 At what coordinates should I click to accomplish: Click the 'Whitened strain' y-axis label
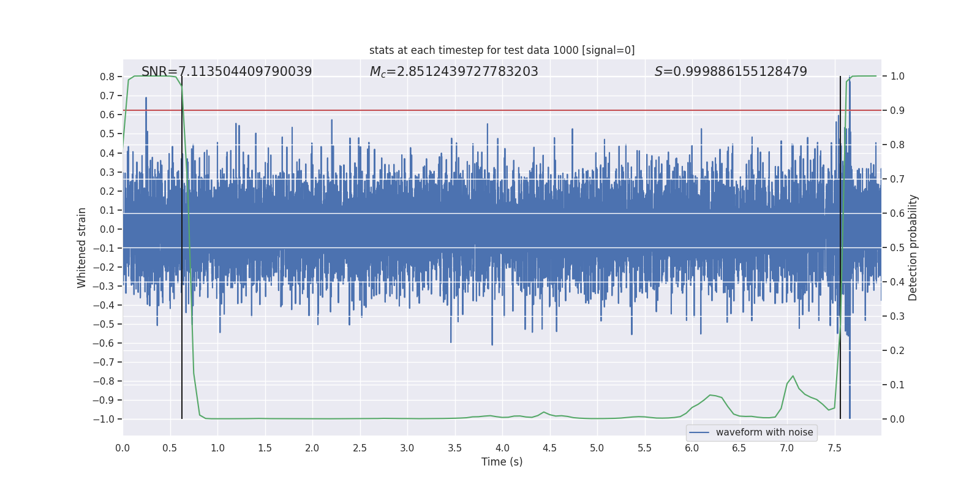click(81, 247)
